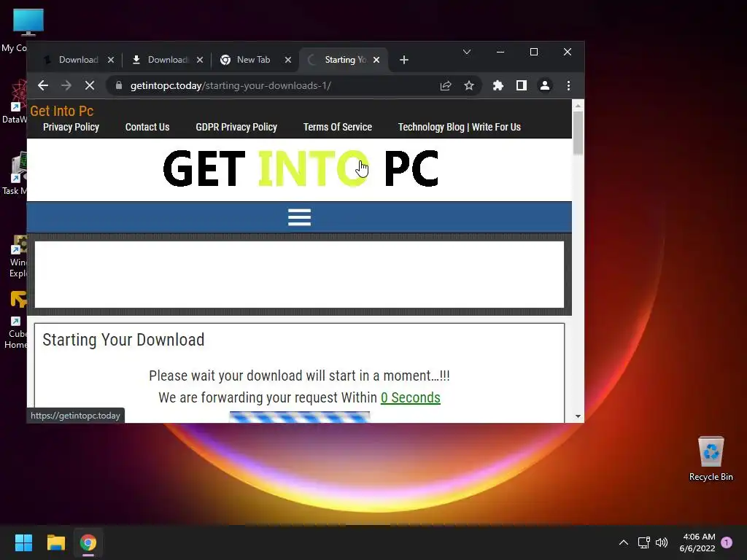Open Chrome three-dot menu
The width and height of the screenshot is (747, 560).
(x=568, y=86)
